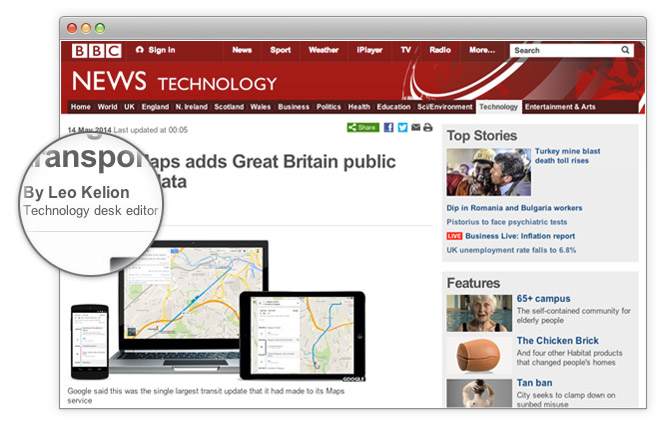
Task: Click the BBC logo
Action: 97,51
